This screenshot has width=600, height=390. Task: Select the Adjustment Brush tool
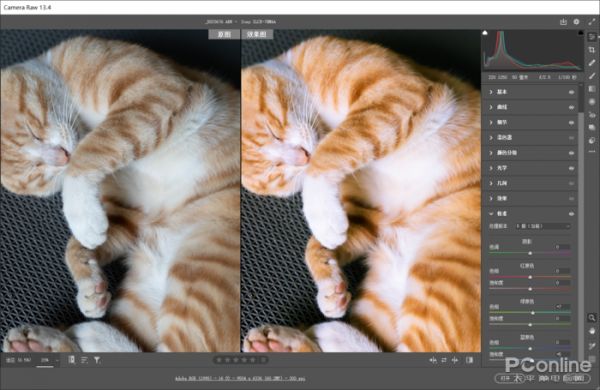592,76
